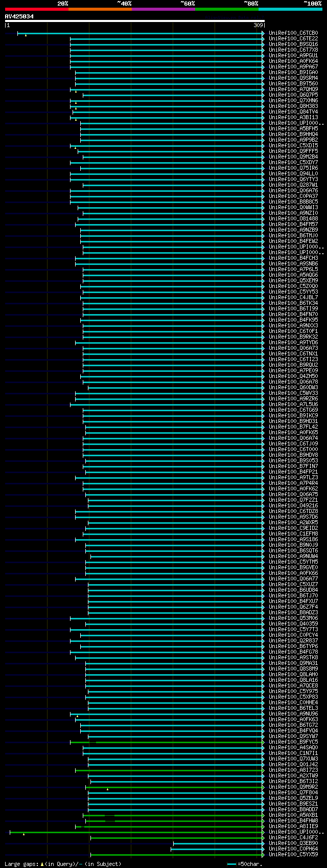Select label UniRef100_B9IKC9
This screenshot has height=868, width=327.
point(293,416)
